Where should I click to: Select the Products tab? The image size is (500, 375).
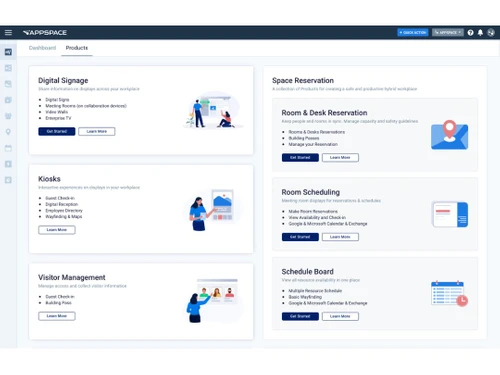tap(77, 48)
